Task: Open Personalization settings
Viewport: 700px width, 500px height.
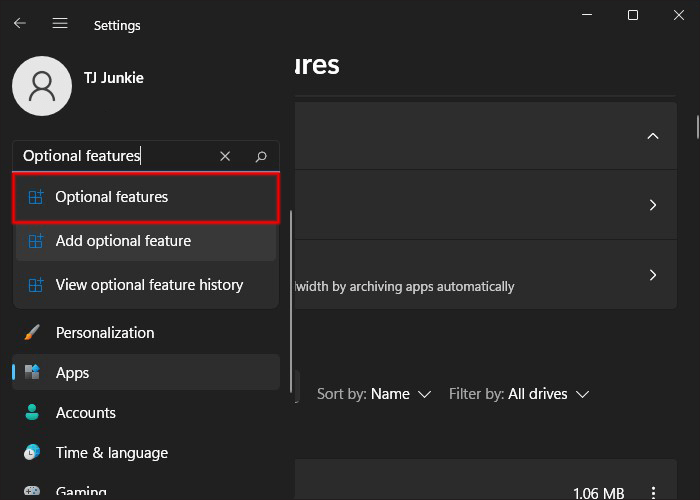Action: coord(104,333)
